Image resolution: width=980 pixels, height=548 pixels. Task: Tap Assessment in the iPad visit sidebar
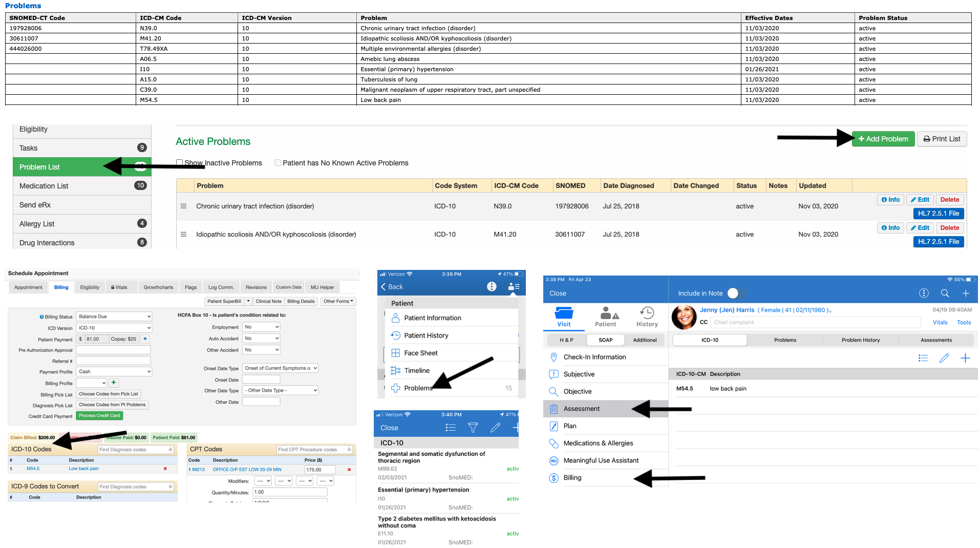(x=606, y=409)
